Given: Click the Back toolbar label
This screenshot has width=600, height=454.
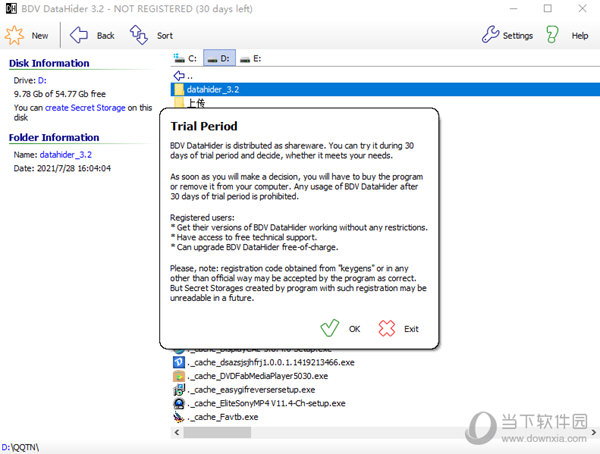Looking at the screenshot, I should click(106, 36).
